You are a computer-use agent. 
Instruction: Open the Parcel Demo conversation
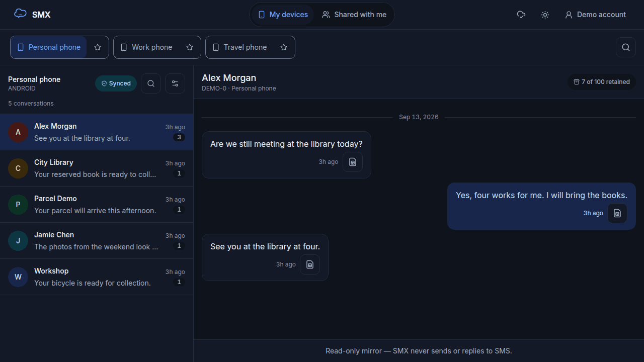97,205
